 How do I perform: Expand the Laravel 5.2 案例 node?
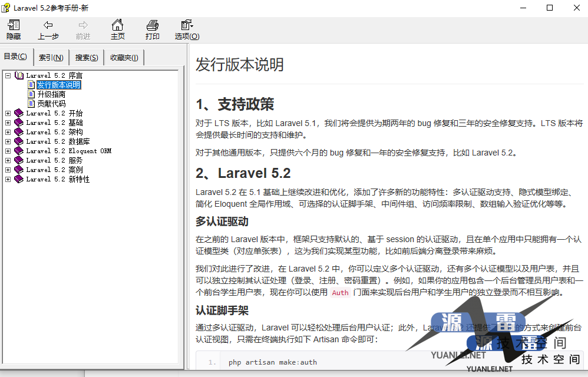8,170
